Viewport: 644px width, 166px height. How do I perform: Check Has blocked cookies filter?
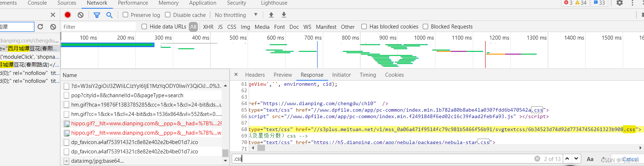coord(364,26)
